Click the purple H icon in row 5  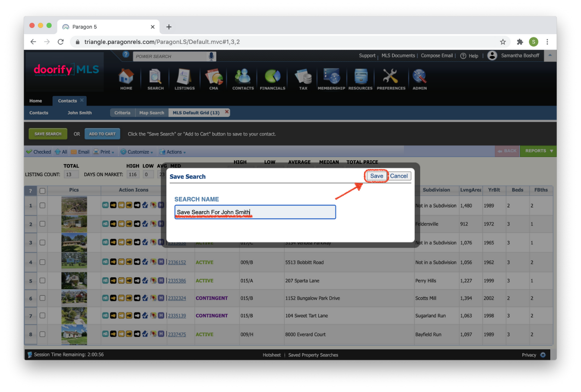click(161, 281)
